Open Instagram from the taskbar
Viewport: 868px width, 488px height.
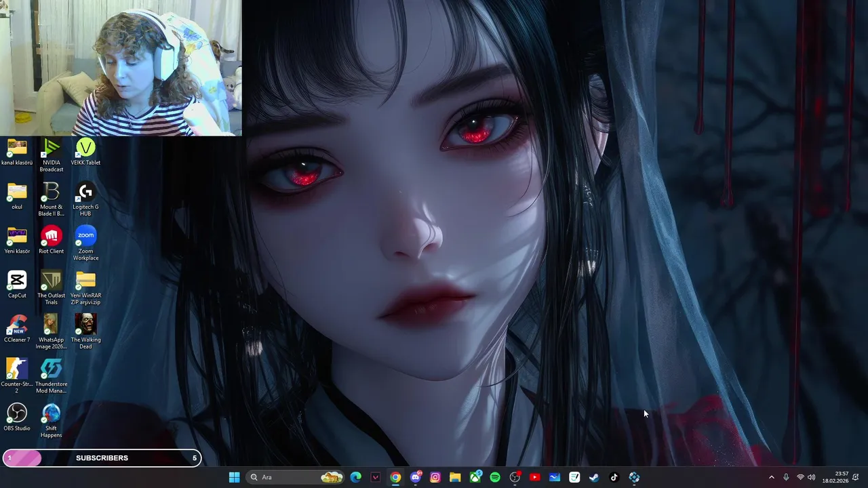(x=435, y=477)
